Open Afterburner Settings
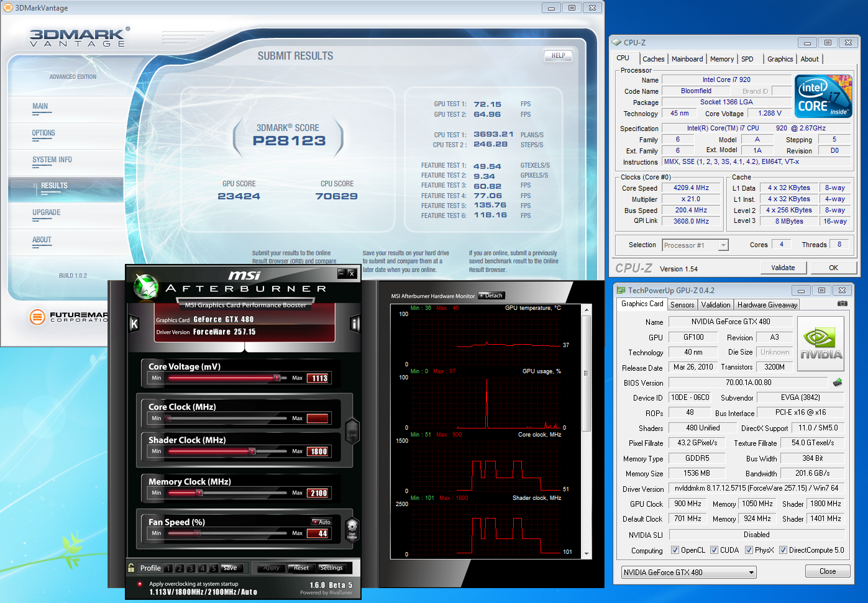The image size is (868, 603). point(331,568)
